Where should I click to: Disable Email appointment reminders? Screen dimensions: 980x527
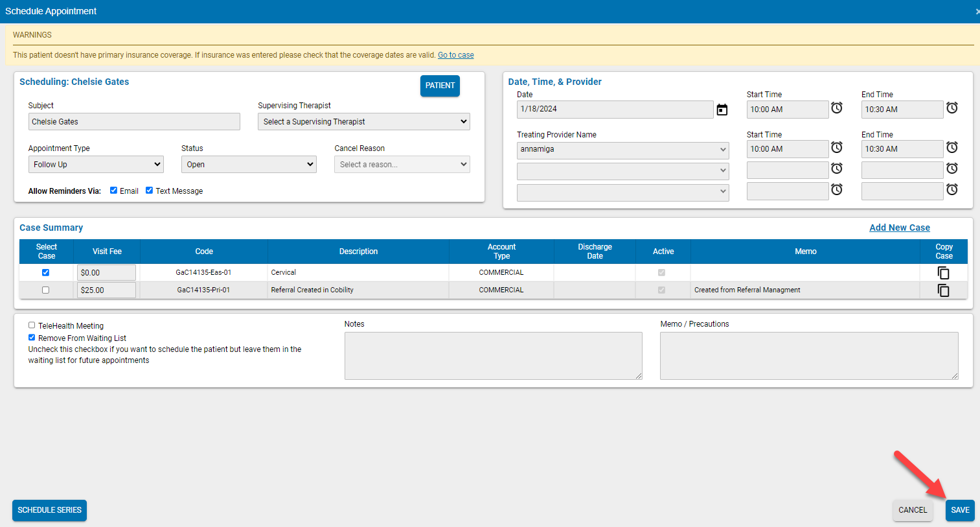pos(114,190)
